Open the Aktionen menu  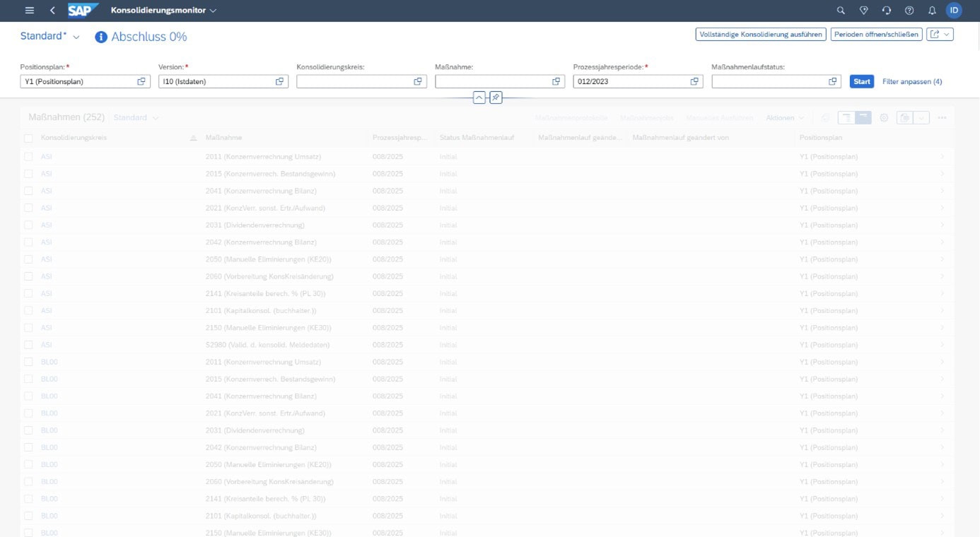coord(785,118)
